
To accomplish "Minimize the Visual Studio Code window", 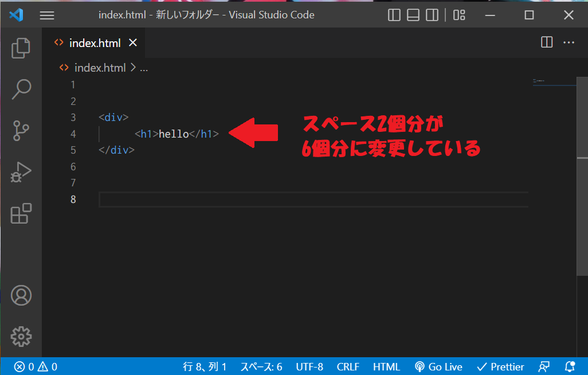I will tap(490, 15).
